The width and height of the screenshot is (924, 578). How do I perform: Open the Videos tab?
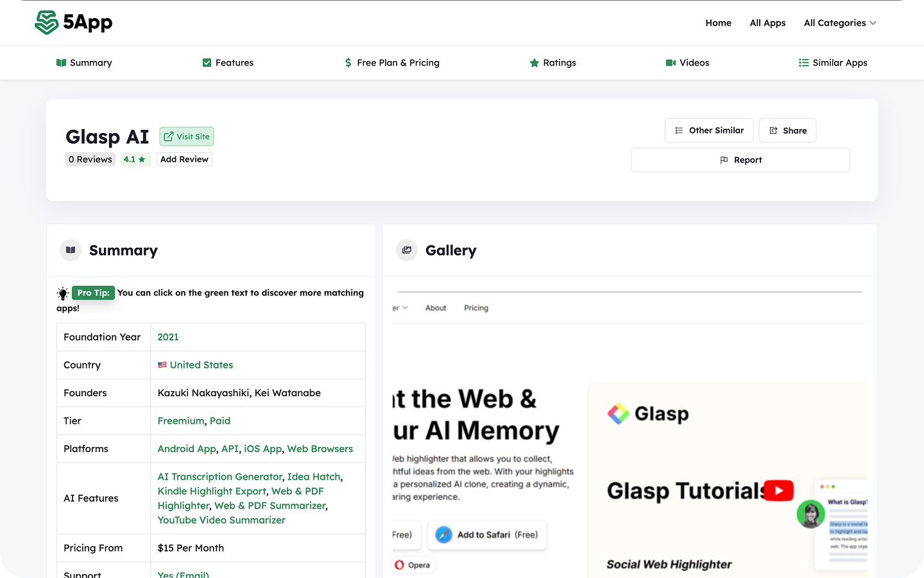coord(687,63)
